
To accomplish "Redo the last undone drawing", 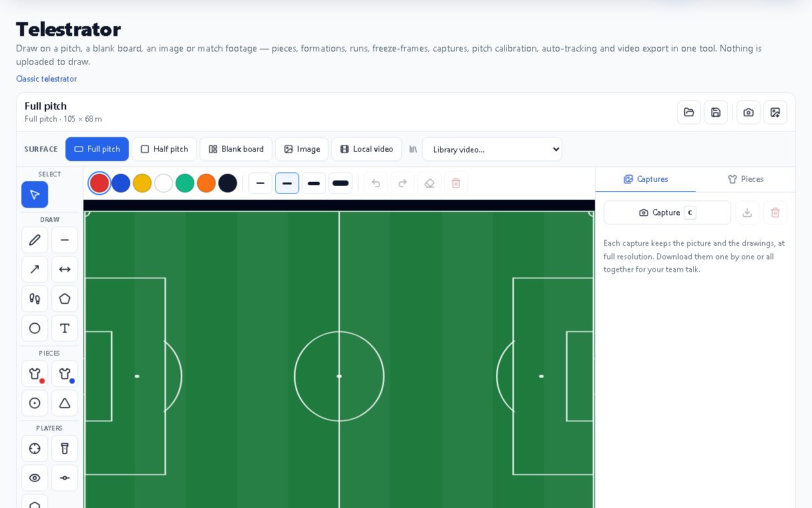I will point(403,183).
